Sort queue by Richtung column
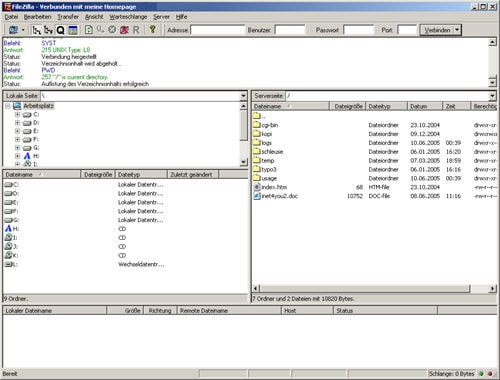500x380 pixels. pos(160,311)
